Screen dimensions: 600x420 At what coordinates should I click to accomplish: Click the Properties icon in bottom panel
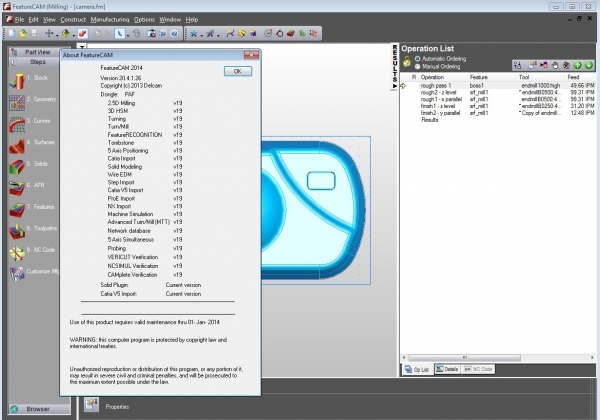(x=91, y=404)
